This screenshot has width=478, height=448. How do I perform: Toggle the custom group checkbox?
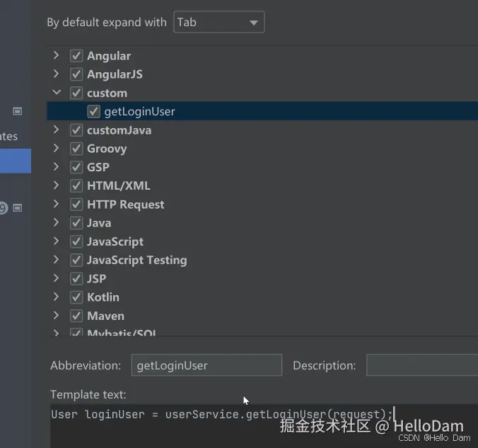point(76,93)
